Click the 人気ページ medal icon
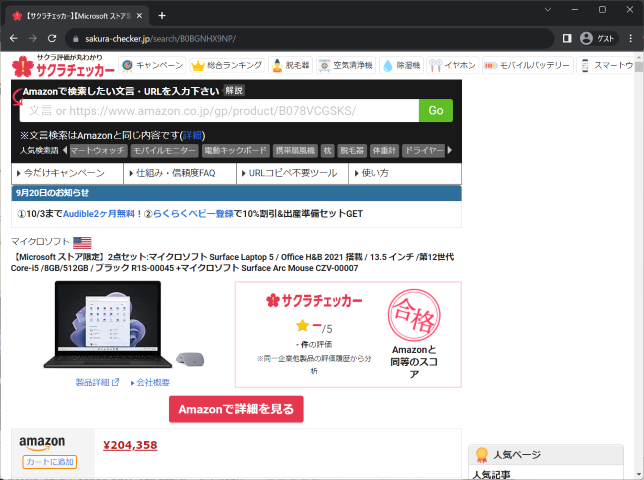This screenshot has height=480, width=644. click(x=481, y=455)
